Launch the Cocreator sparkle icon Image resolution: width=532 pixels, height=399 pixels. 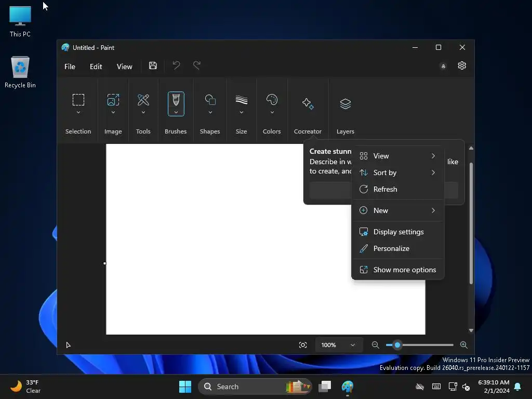tap(308, 103)
